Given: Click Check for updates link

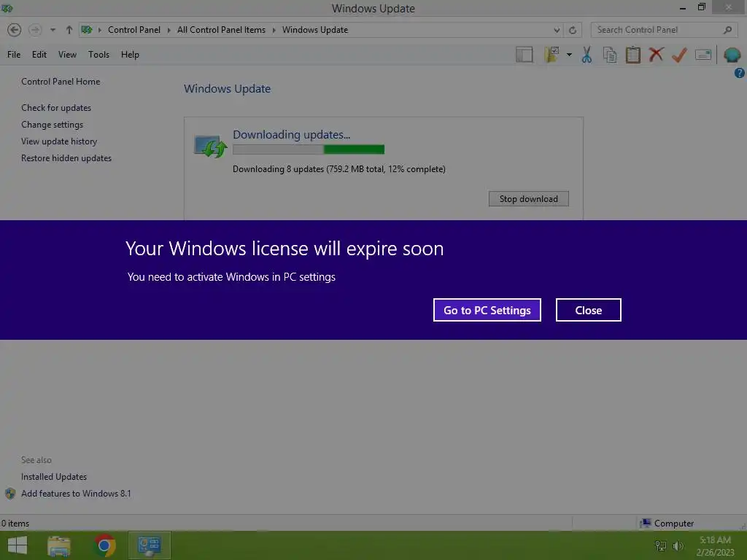Looking at the screenshot, I should click(56, 108).
